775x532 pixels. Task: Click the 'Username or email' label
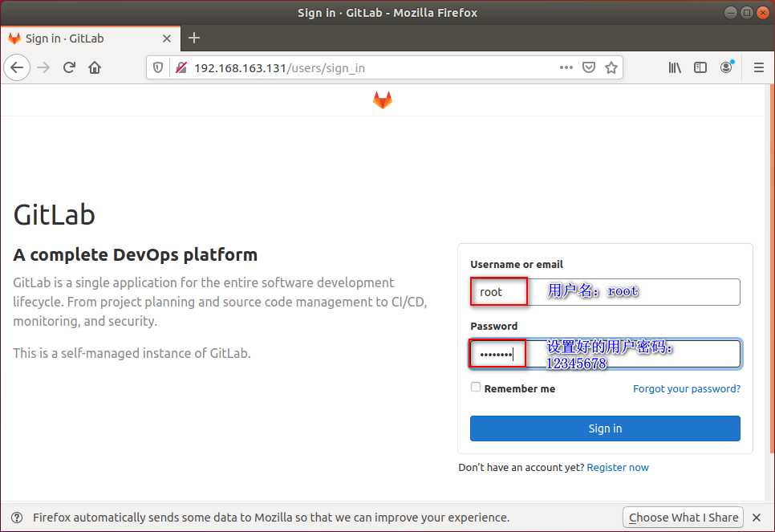point(517,265)
